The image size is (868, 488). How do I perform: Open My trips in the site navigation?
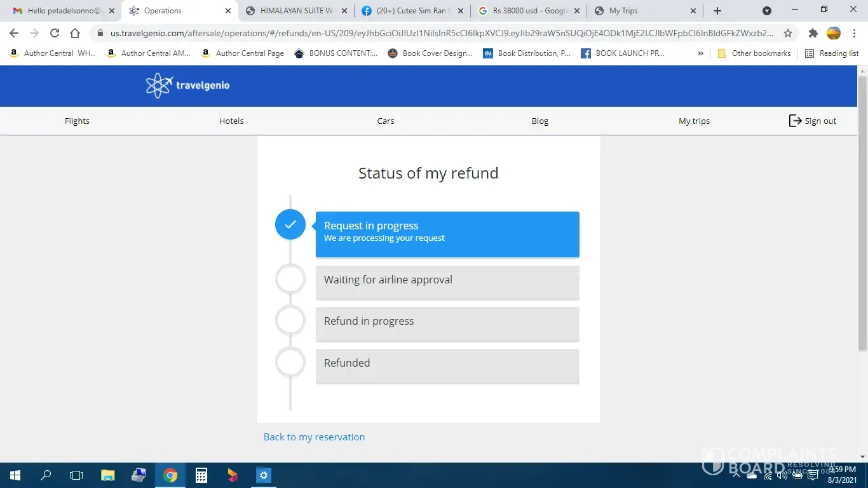694,121
